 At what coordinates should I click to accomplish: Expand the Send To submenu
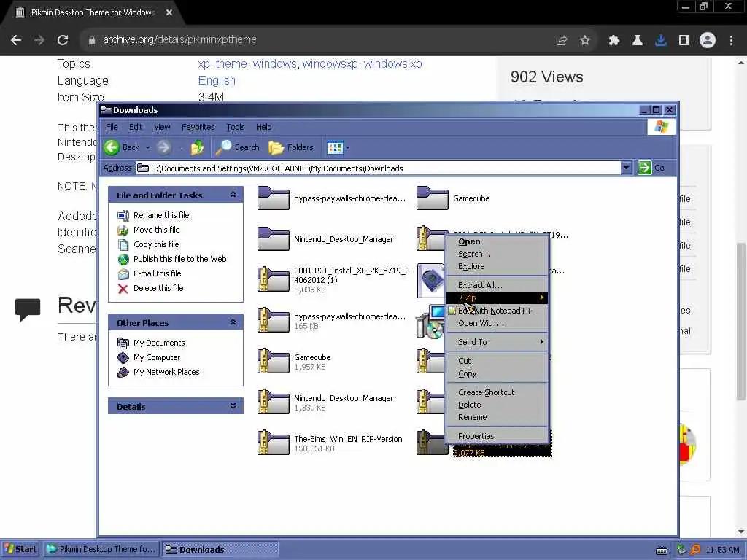[x=497, y=342]
